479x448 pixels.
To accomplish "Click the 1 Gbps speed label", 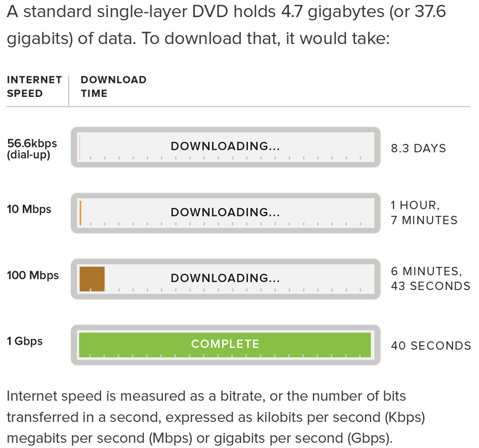I will point(24,341).
